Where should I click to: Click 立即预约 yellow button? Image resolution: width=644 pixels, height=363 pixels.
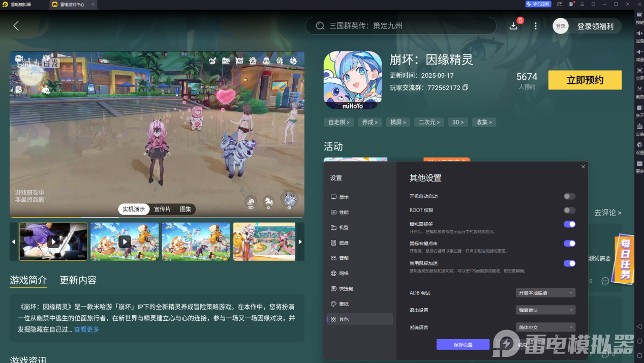pyautogui.click(x=585, y=80)
